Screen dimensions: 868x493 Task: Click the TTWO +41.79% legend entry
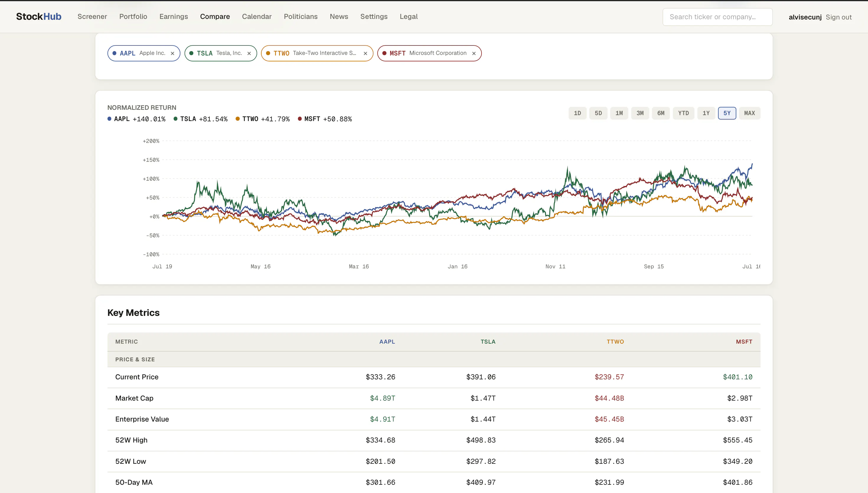pyautogui.click(x=263, y=119)
